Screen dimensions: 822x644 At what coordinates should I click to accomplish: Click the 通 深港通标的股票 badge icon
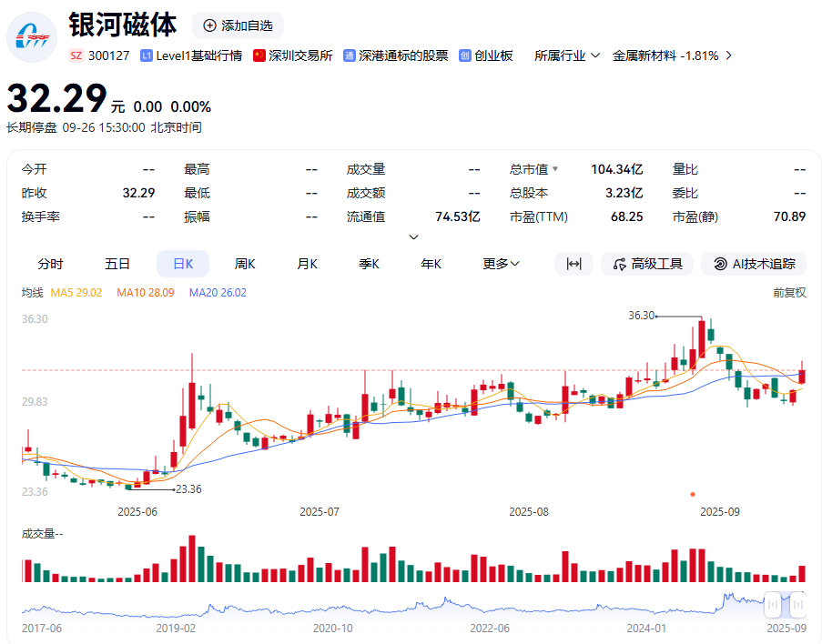[x=350, y=55]
